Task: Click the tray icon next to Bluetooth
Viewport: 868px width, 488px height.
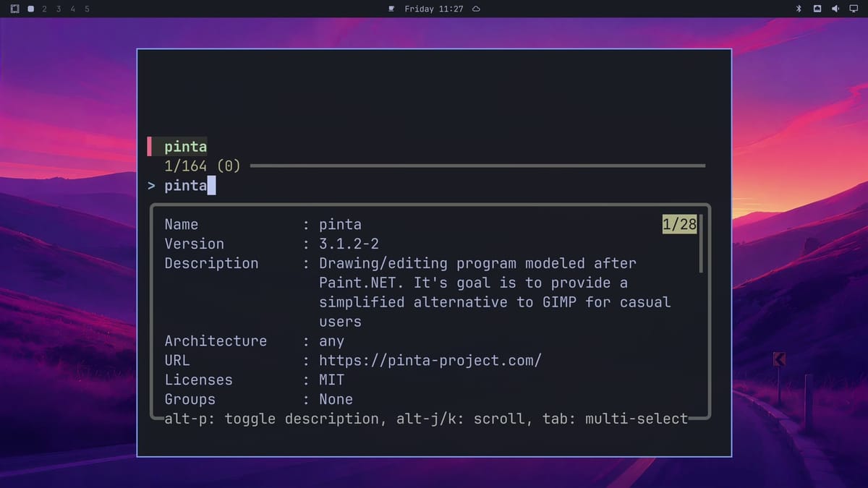Action: pyautogui.click(x=817, y=9)
